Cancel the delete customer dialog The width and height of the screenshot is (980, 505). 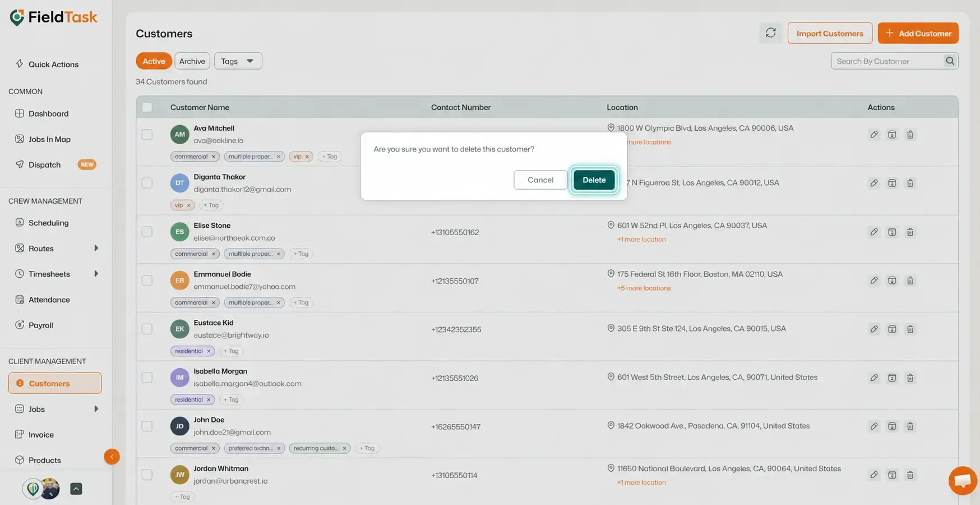(x=540, y=180)
